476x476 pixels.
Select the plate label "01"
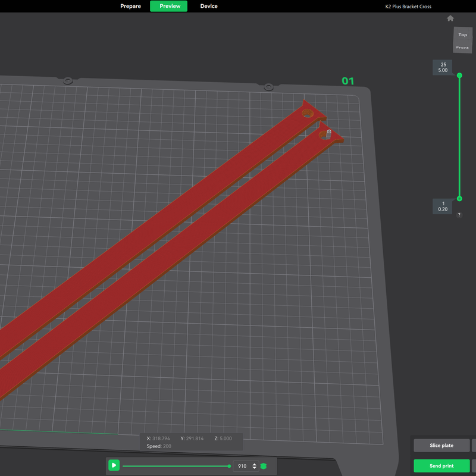pyautogui.click(x=347, y=81)
